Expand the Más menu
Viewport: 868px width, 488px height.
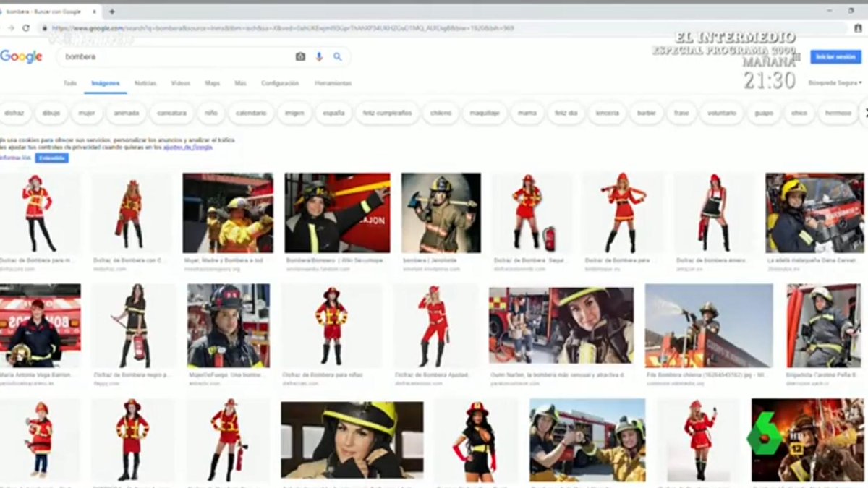tap(240, 83)
